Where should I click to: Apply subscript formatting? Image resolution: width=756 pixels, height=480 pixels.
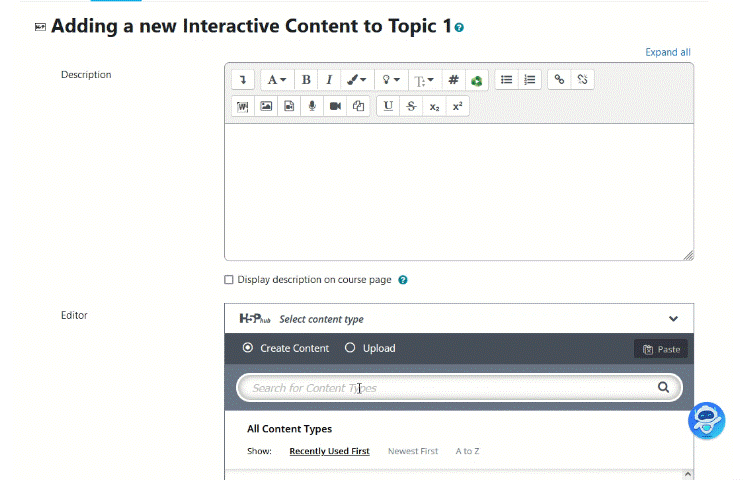pyautogui.click(x=434, y=107)
